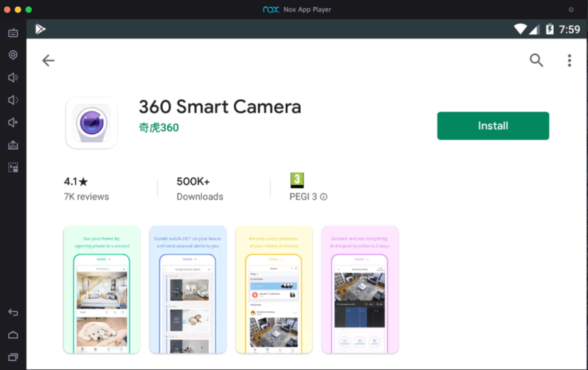Click the Wi-Fi status icon

pos(520,29)
